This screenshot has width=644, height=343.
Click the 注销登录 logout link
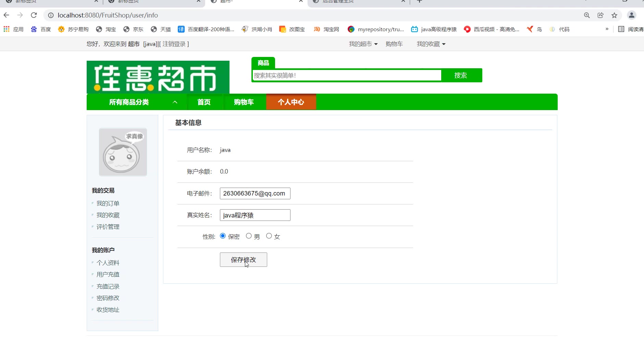pyautogui.click(x=174, y=44)
